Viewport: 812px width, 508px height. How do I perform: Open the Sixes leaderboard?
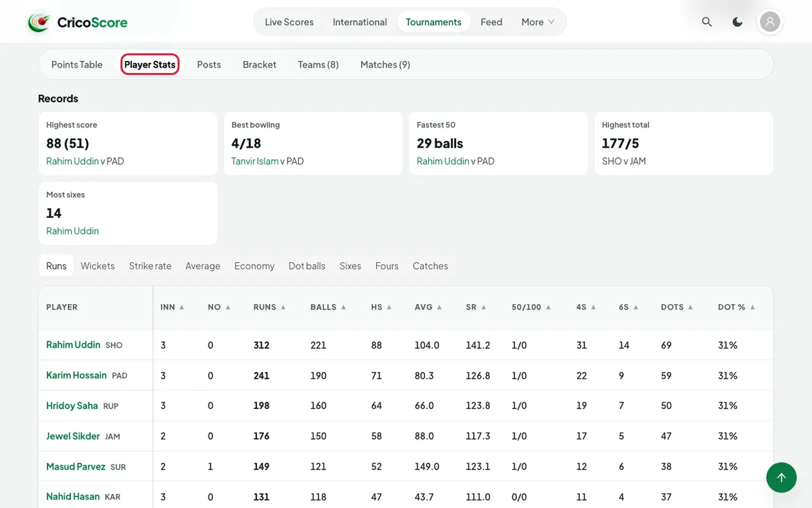pos(351,266)
